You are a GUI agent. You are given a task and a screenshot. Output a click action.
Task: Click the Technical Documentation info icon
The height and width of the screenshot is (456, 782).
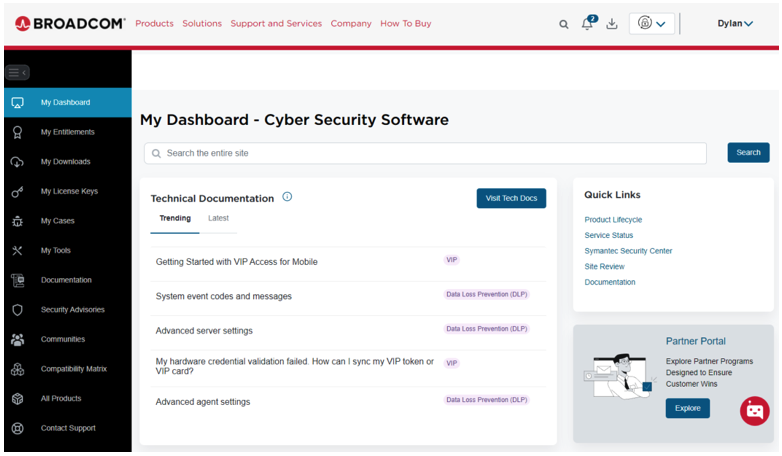click(x=287, y=197)
